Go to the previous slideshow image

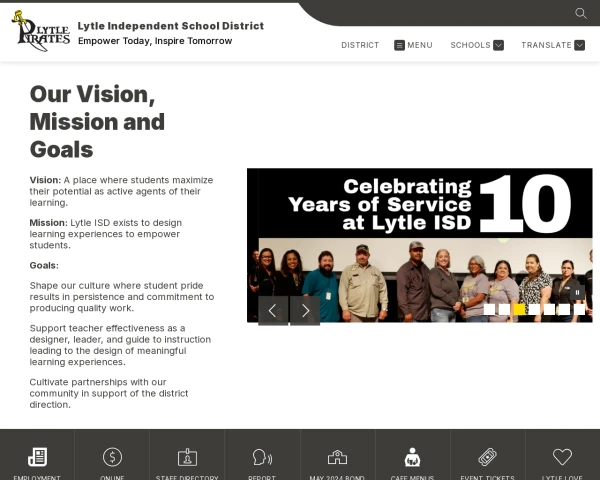click(x=273, y=310)
